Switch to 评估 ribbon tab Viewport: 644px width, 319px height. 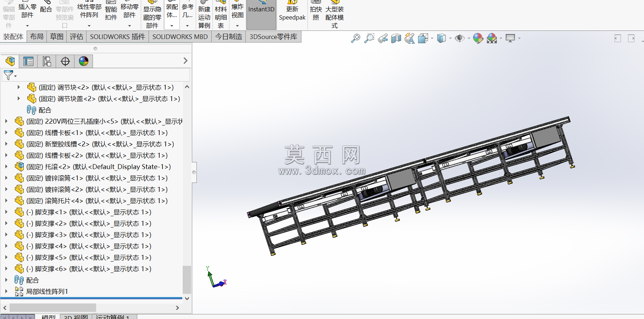point(76,37)
